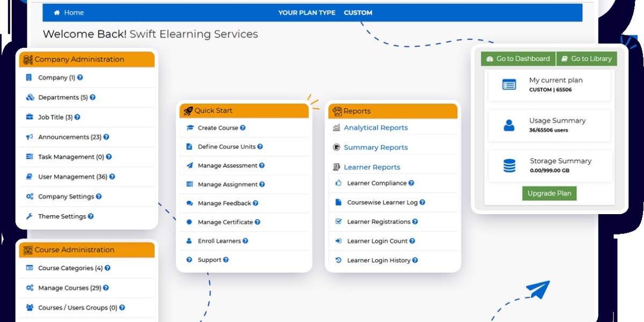Viewport: 644px width, 322px height.
Task: Open the Go to Library button
Action: click(587, 58)
